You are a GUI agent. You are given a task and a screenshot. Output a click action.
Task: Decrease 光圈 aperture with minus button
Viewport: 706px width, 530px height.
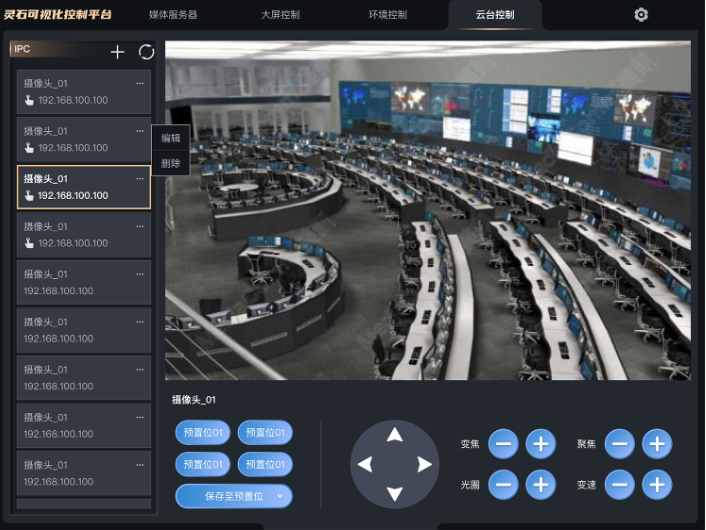coord(503,485)
